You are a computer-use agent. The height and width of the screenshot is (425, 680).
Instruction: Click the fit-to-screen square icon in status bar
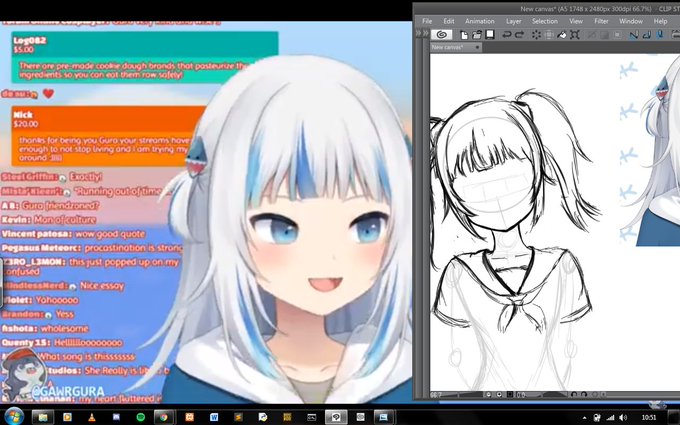pos(510,394)
